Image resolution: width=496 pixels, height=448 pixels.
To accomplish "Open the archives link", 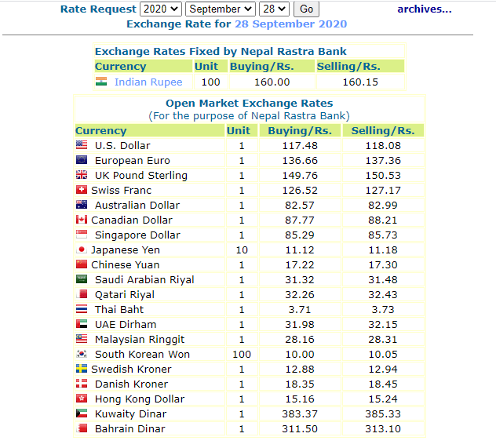I will (424, 9).
